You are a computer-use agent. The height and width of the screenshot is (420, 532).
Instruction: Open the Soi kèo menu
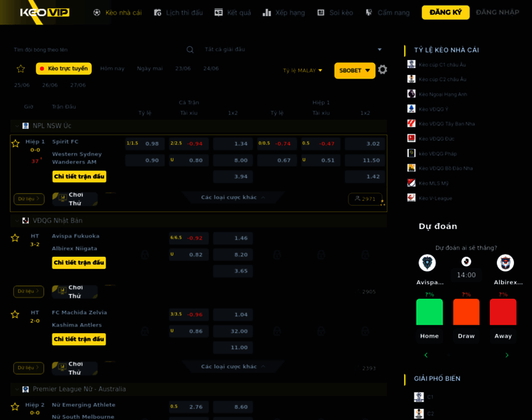click(335, 13)
